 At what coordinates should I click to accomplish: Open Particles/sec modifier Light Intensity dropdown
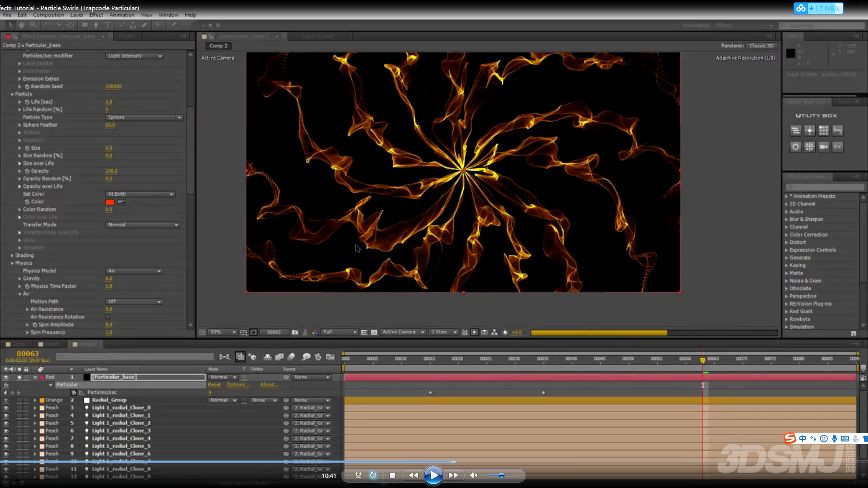click(134, 56)
